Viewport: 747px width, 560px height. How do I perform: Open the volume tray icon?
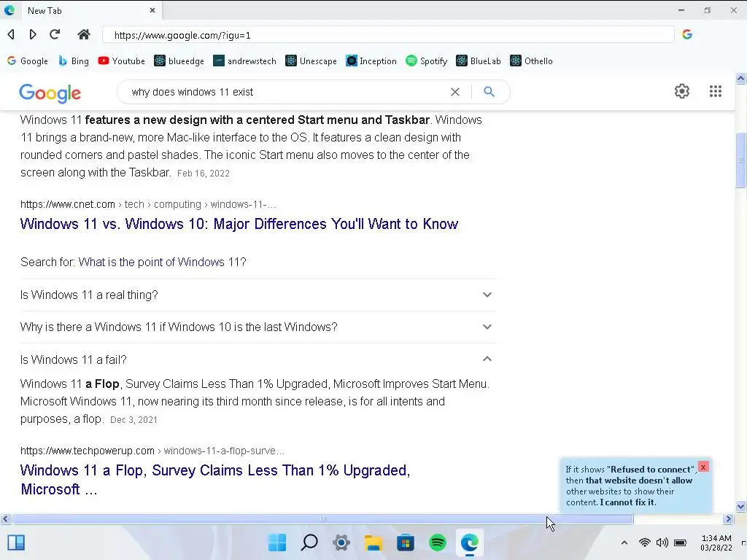[662, 542]
